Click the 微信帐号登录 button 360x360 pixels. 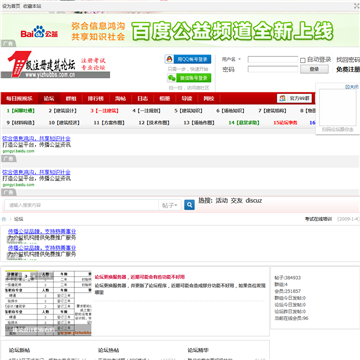189,78
